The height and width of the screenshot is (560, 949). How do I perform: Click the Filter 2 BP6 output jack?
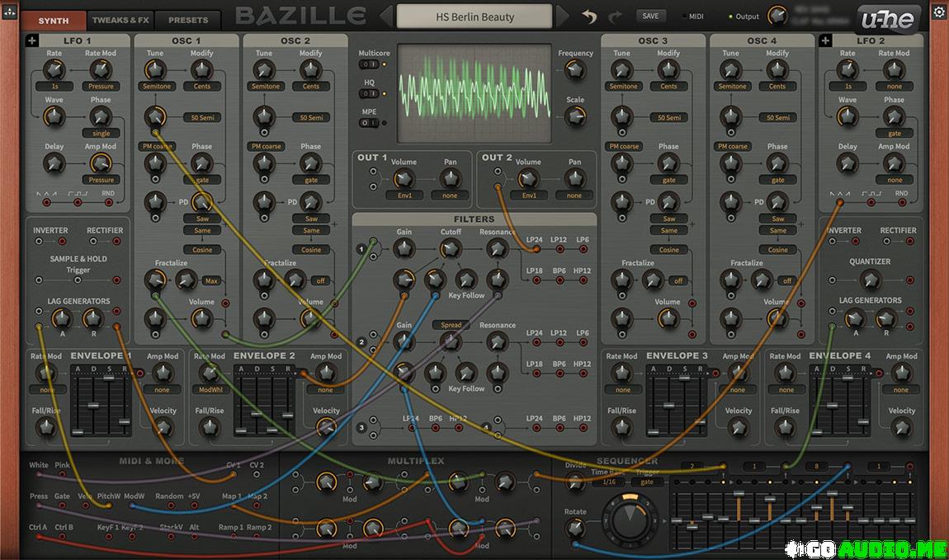tap(559, 374)
